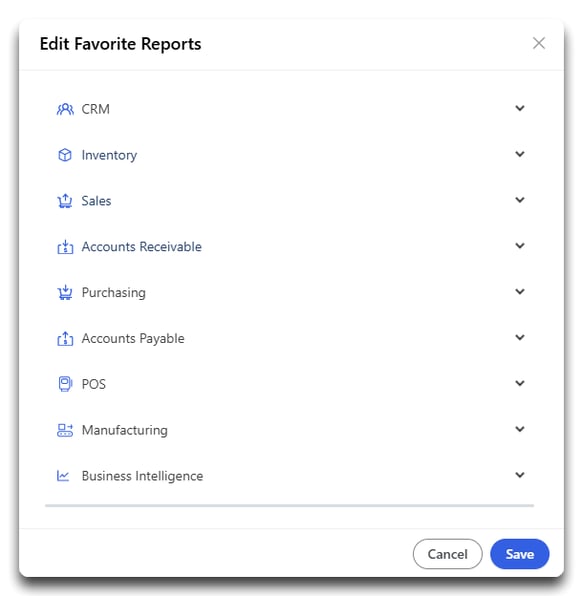Screen dimensions: 583x596
Task: Click the Purchasing cart icon
Action: click(65, 292)
